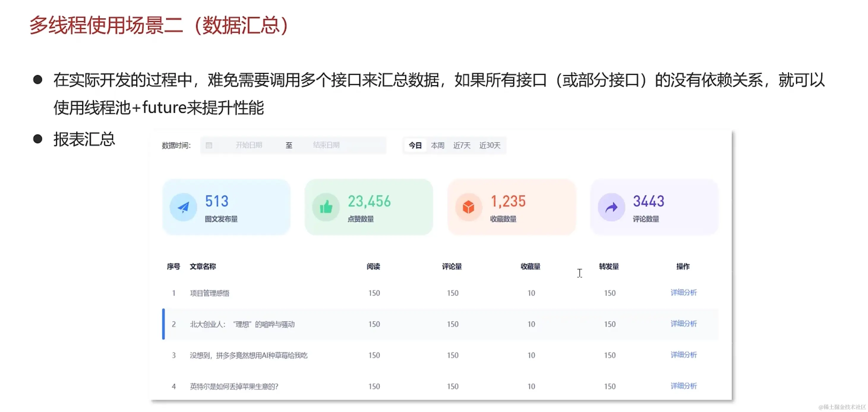Click the paper plane publish icon
The height and width of the screenshot is (412, 868).
[183, 207]
